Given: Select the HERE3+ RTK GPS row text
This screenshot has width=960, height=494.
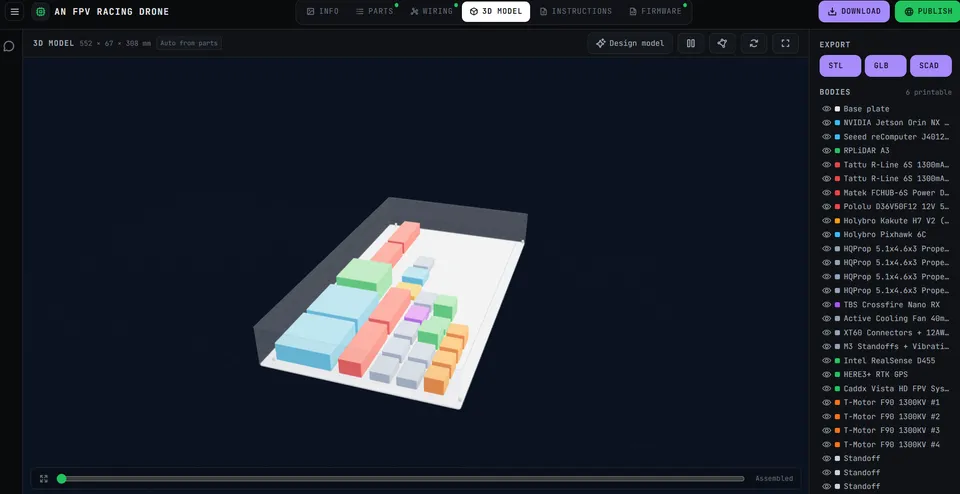Looking at the screenshot, I should (x=876, y=374).
